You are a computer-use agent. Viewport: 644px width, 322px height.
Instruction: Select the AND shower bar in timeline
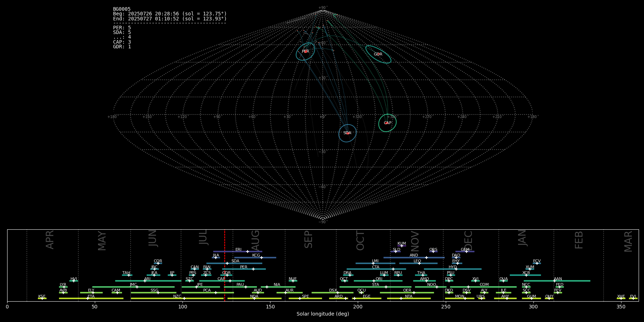[414, 257]
